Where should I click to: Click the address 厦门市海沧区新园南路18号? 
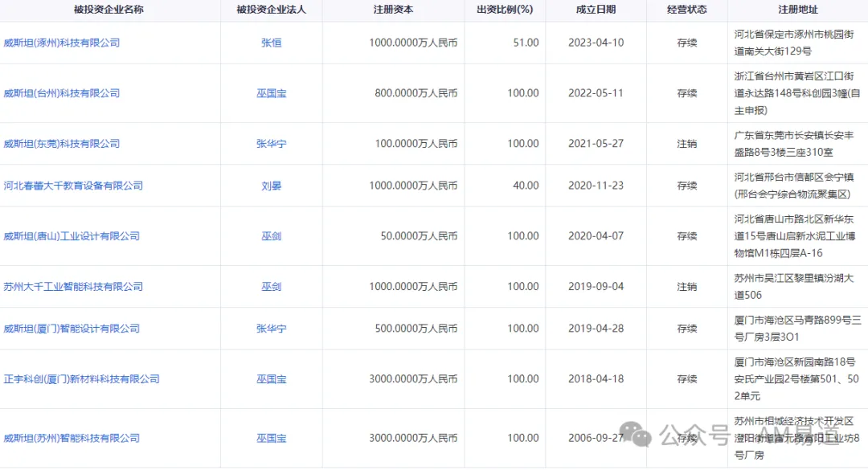point(796,378)
